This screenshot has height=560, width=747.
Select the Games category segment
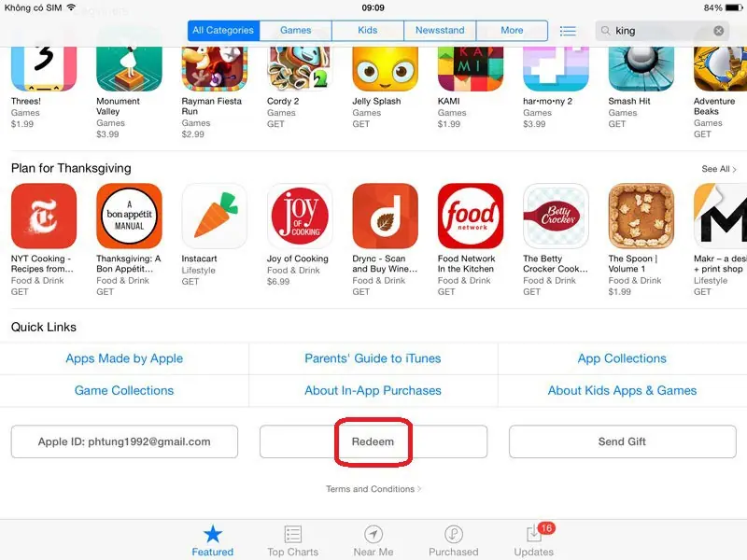[x=295, y=31]
